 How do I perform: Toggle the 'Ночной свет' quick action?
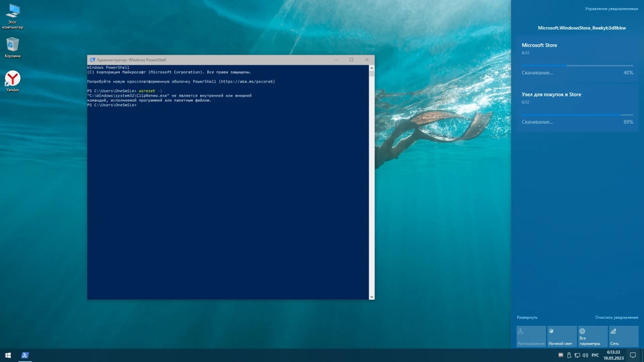(x=562, y=337)
